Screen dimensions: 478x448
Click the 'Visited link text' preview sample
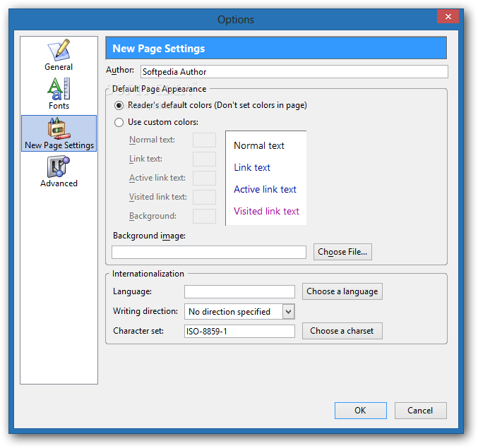[x=266, y=212]
